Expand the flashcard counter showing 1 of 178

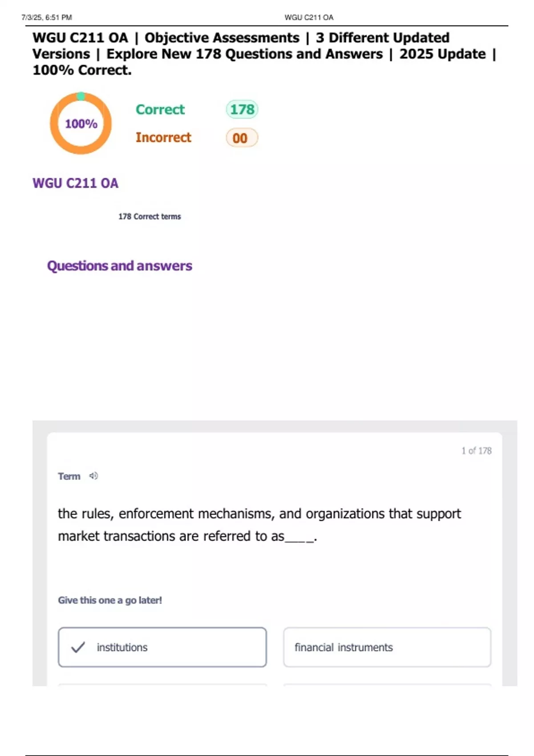(x=476, y=450)
